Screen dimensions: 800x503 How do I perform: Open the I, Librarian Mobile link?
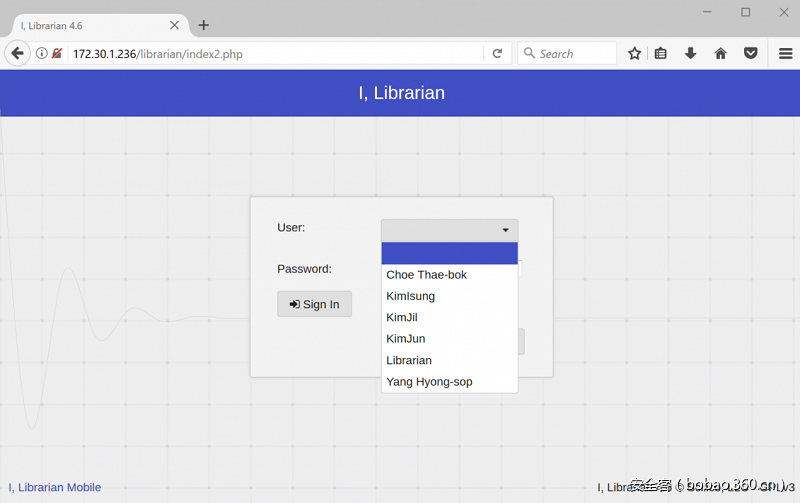pos(55,488)
